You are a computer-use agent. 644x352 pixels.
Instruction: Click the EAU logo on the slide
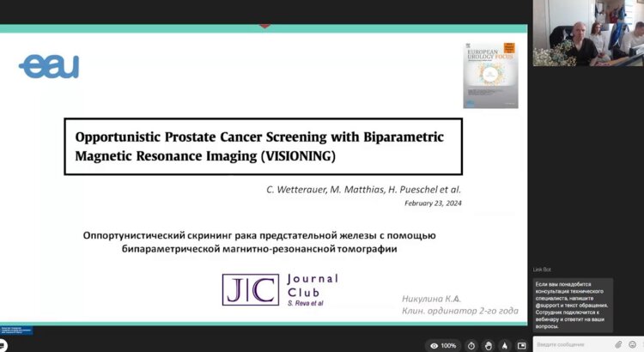(49, 66)
